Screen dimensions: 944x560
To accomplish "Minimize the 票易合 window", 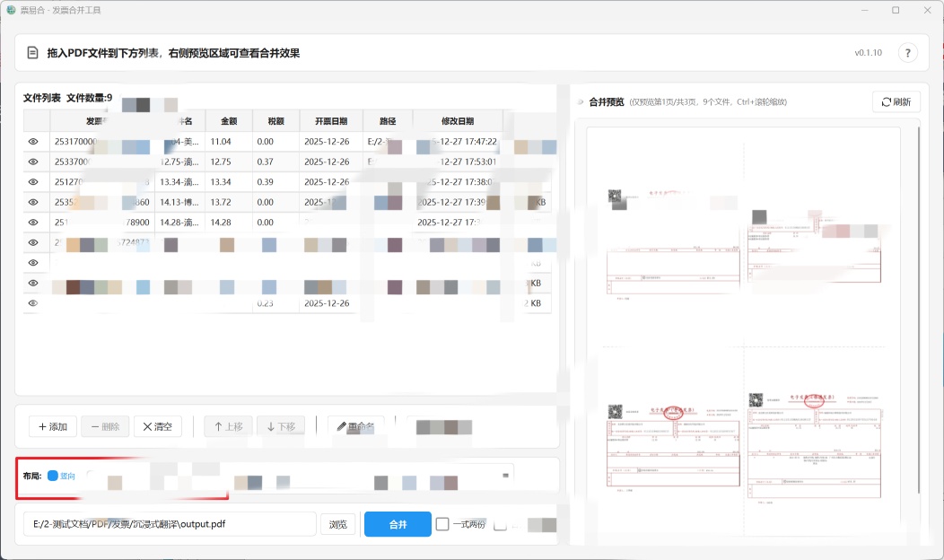I will click(x=864, y=10).
